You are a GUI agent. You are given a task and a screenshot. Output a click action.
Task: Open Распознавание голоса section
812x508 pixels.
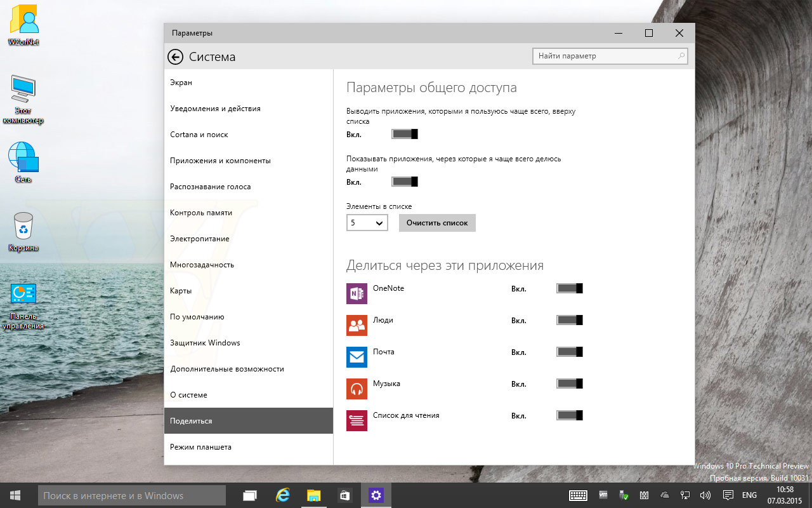[248, 187]
